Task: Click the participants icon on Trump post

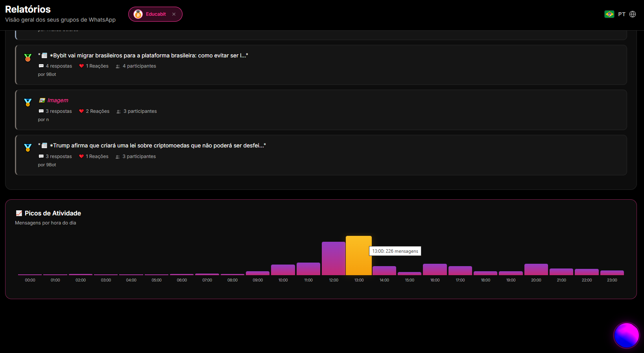Action: (118, 156)
